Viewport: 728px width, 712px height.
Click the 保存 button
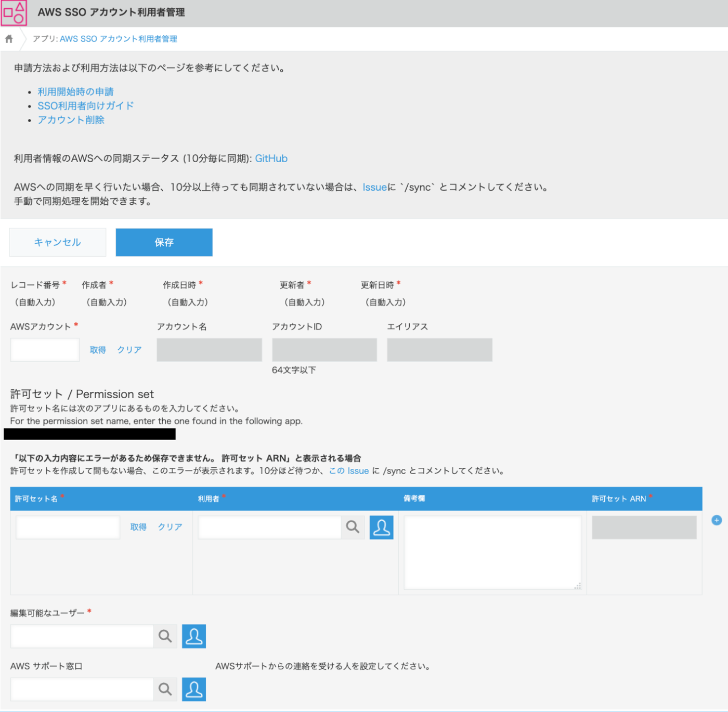tap(164, 242)
